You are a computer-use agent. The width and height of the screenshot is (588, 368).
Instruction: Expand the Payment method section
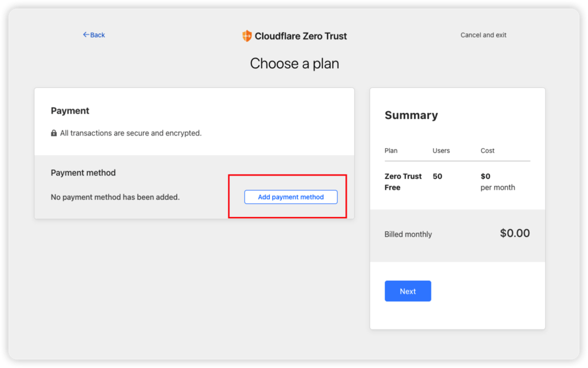click(x=83, y=172)
